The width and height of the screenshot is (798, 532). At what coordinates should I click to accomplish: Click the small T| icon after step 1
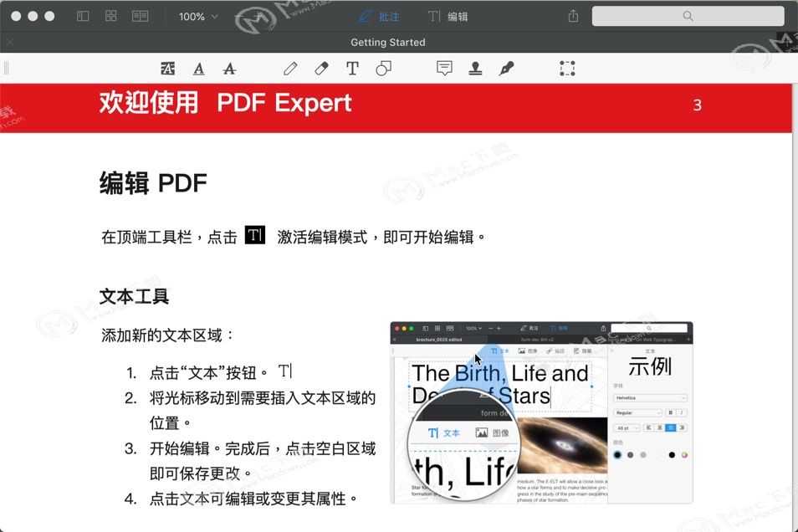tap(285, 371)
